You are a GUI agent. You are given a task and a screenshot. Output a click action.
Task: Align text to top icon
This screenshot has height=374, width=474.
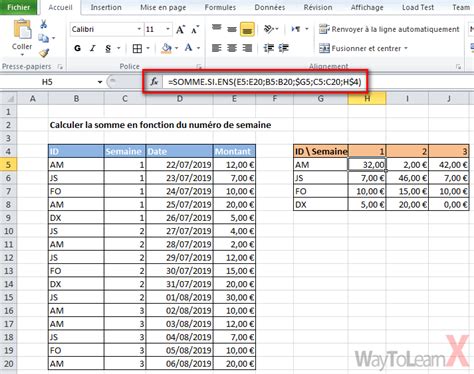pyautogui.click(x=217, y=29)
